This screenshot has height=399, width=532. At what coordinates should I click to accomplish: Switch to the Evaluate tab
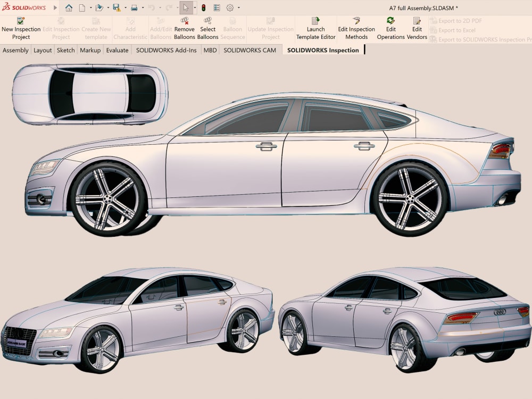click(117, 50)
